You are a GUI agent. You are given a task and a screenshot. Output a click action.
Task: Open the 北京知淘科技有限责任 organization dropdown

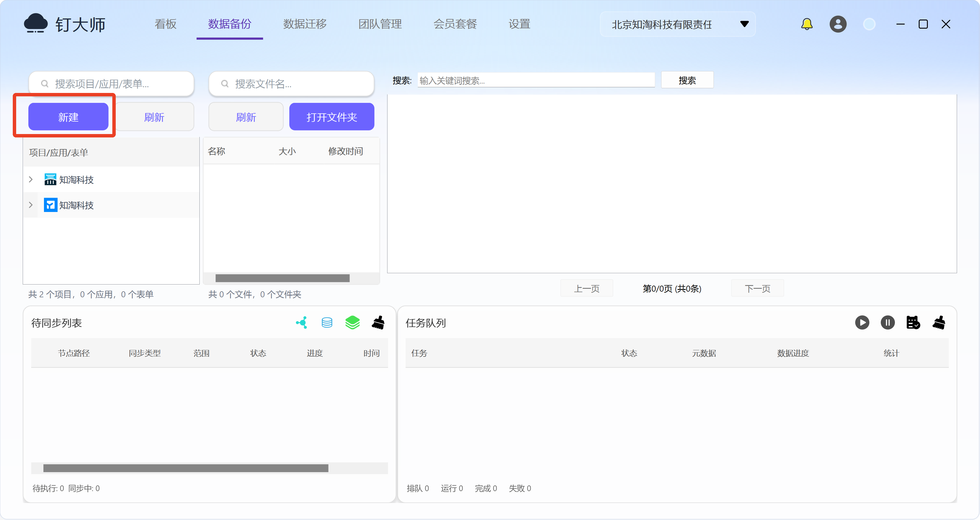678,24
